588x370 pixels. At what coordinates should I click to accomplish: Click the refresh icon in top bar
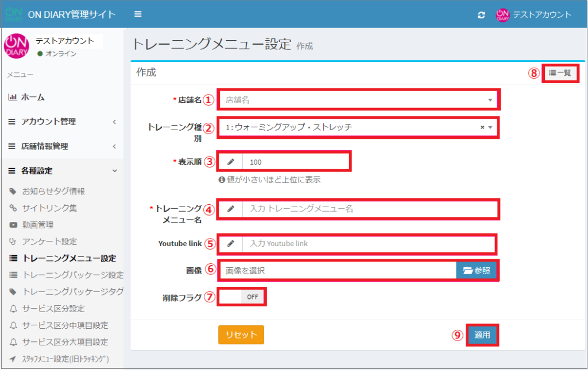click(x=481, y=15)
